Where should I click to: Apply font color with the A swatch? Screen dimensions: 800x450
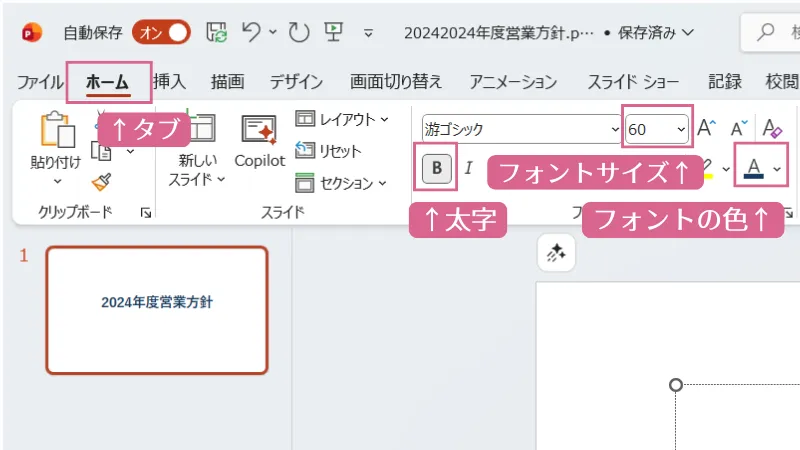pos(753,168)
